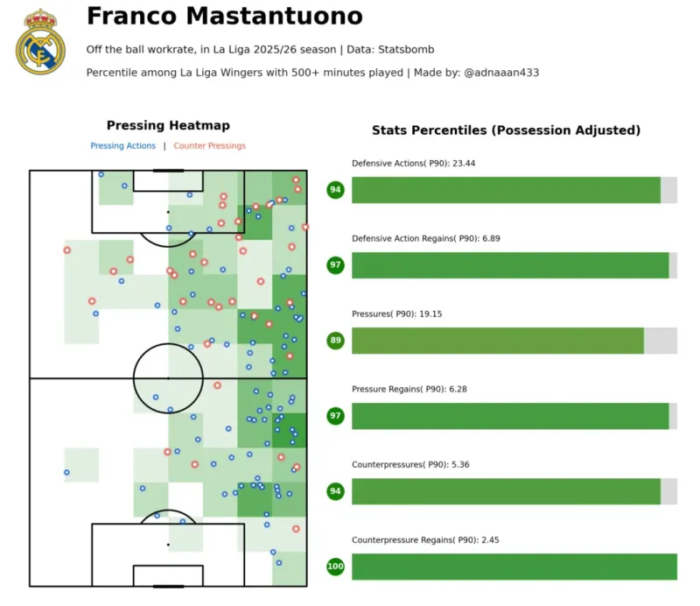The height and width of the screenshot is (606, 700).
Task: Click the Pressing Actions legend label
Action: coord(123,146)
